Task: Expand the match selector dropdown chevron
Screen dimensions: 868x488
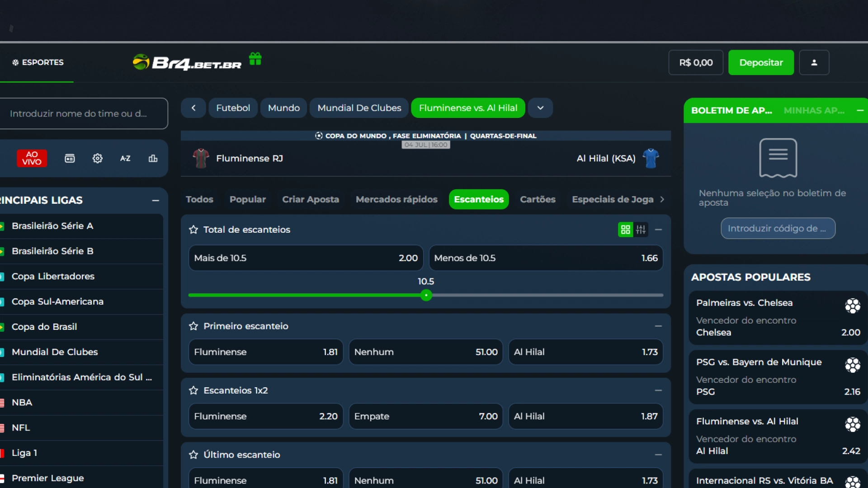Action: (540, 108)
